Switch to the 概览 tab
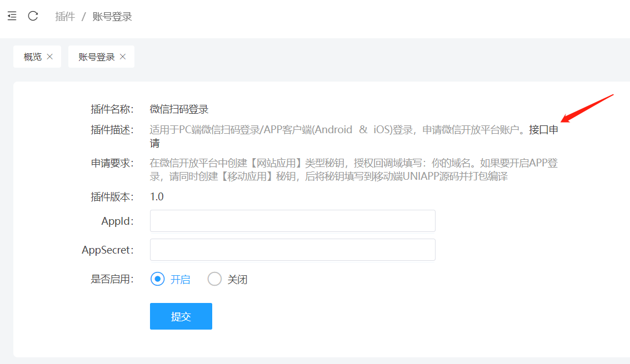630x364 pixels. coord(33,57)
